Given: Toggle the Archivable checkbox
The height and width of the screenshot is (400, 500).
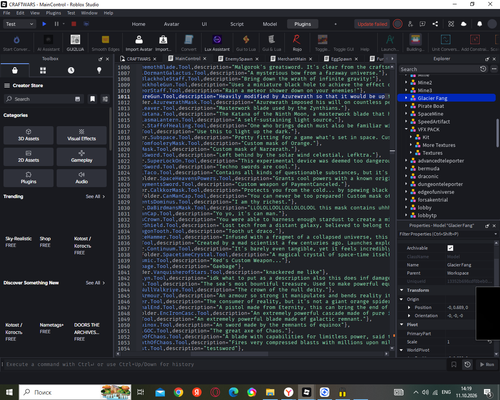Looking at the screenshot, I should click(x=450, y=248).
